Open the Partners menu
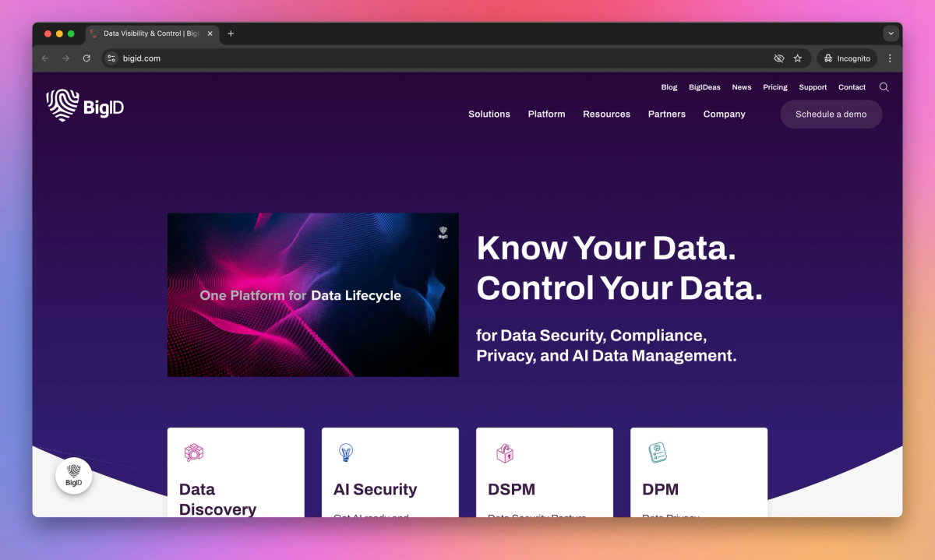The width and height of the screenshot is (935, 560). [667, 114]
